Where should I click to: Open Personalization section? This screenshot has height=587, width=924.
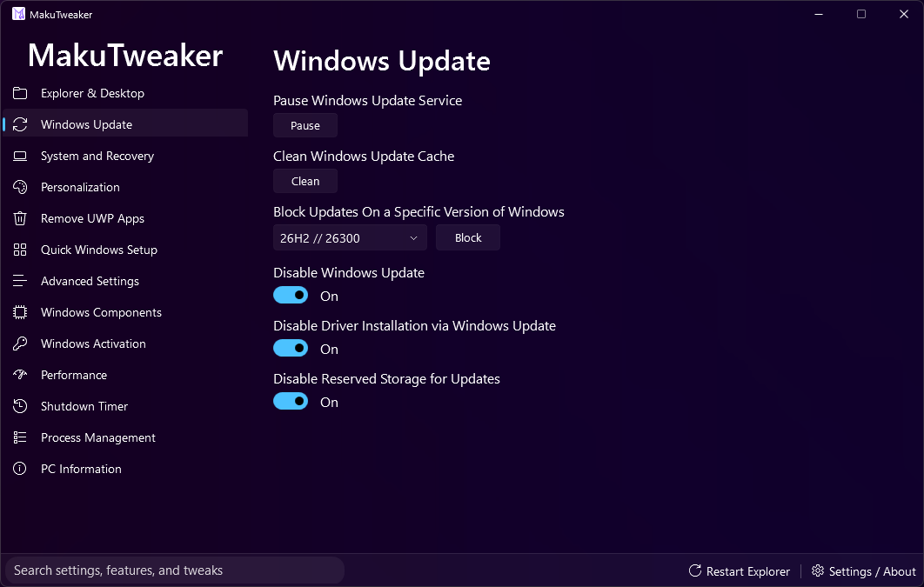pos(125,187)
